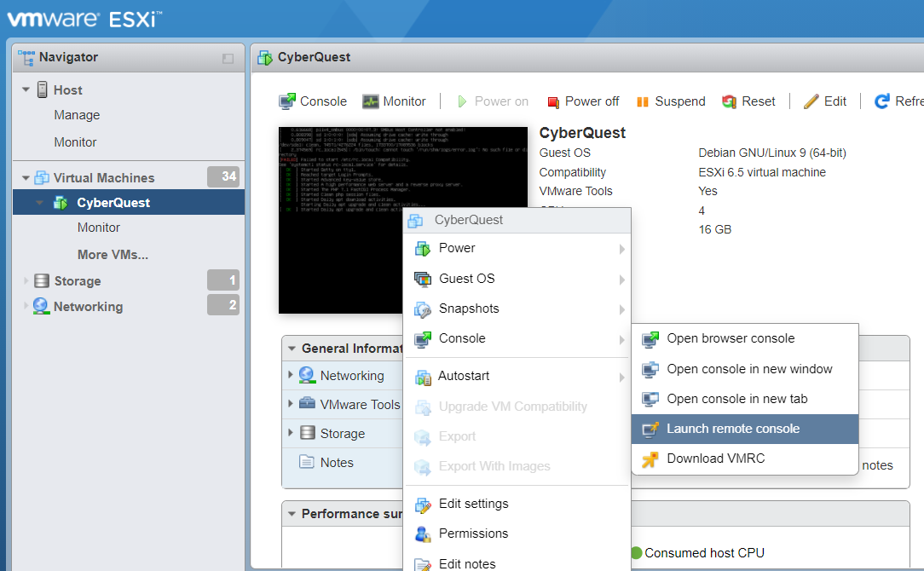Click the Open console in new tab icon

pos(650,399)
